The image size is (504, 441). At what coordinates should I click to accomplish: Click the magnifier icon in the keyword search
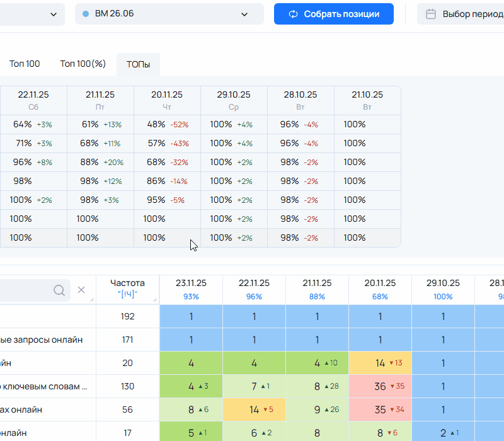(59, 290)
